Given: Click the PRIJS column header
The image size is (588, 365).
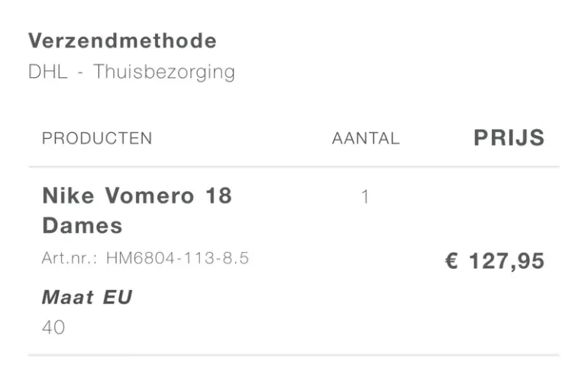Looking at the screenshot, I should (x=509, y=137).
